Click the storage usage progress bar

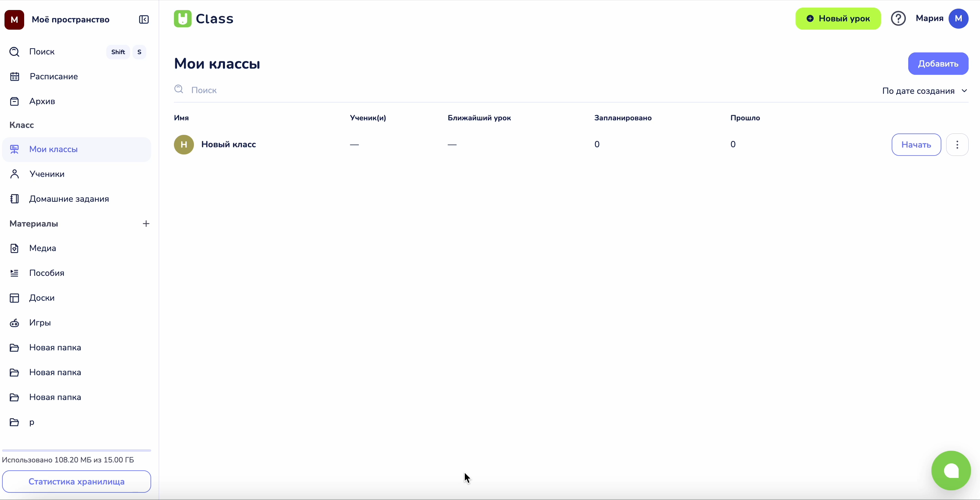(77, 450)
